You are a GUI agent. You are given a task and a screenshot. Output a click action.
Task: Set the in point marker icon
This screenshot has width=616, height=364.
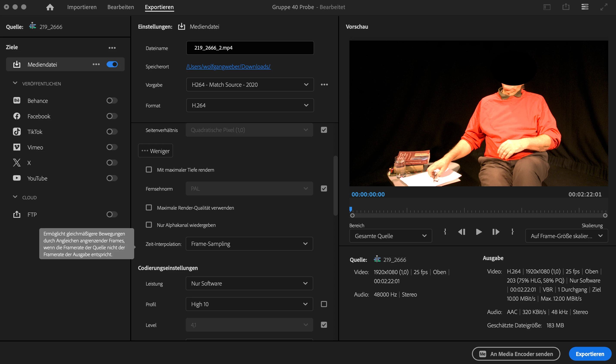pos(445,232)
